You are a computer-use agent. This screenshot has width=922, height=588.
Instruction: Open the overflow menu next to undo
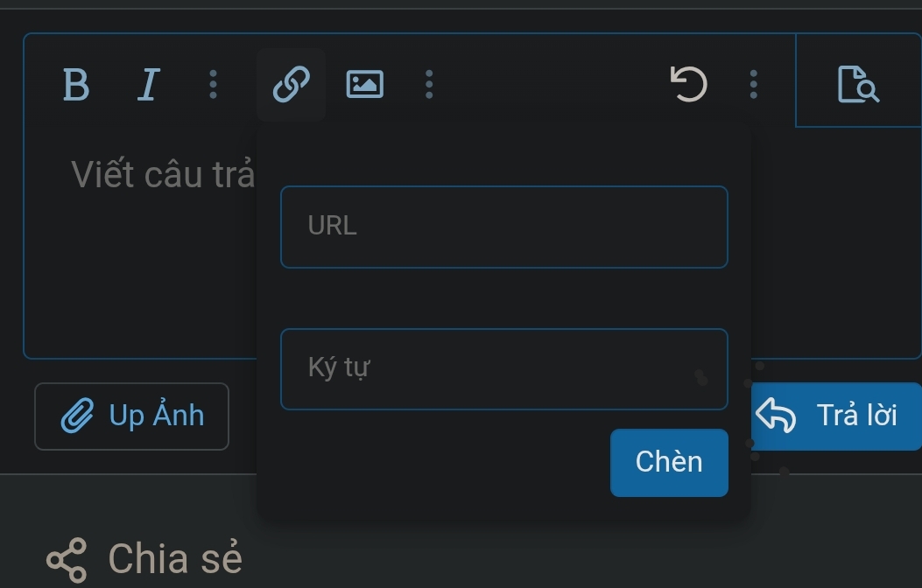(x=752, y=85)
